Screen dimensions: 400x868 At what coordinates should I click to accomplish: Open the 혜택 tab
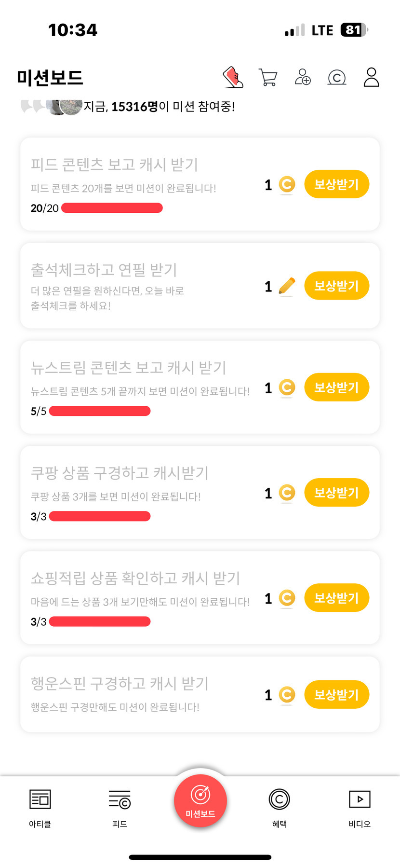280,808
